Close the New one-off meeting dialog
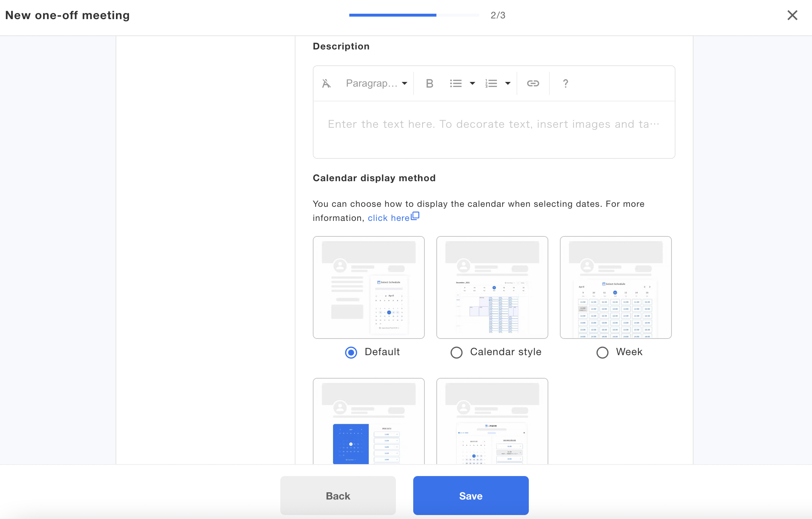This screenshot has height=519, width=812. pyautogui.click(x=792, y=15)
